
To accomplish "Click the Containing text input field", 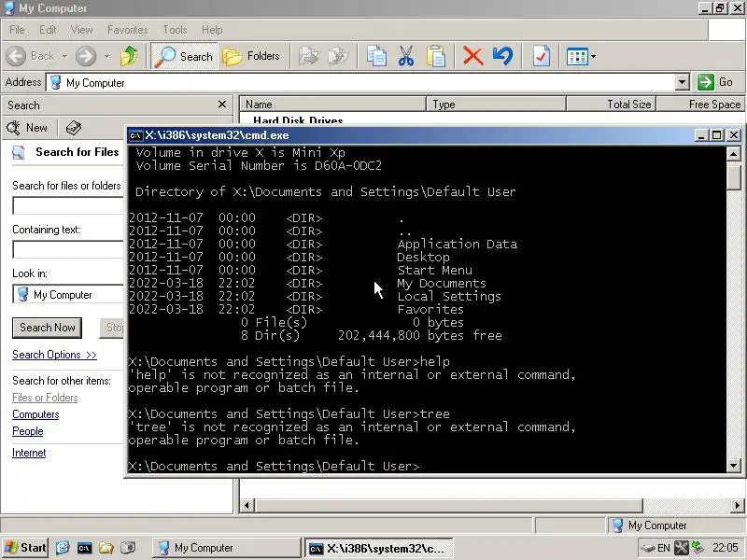I will click(67, 249).
